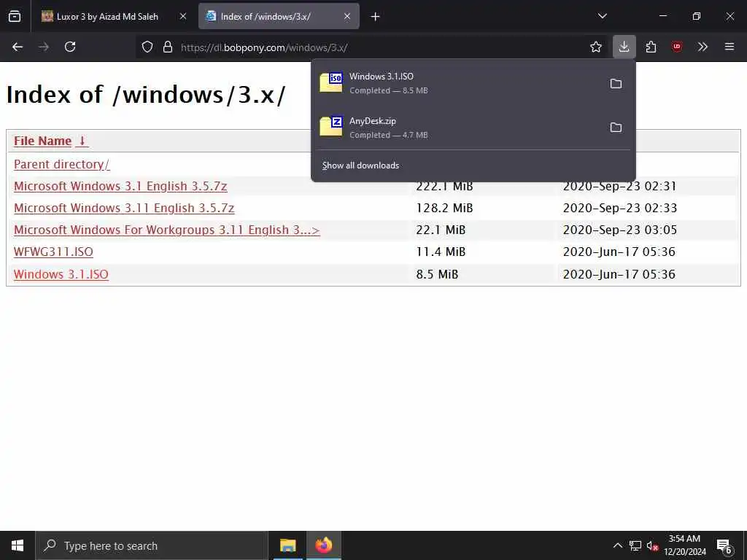Close the Luxor 3 tab

[183, 16]
